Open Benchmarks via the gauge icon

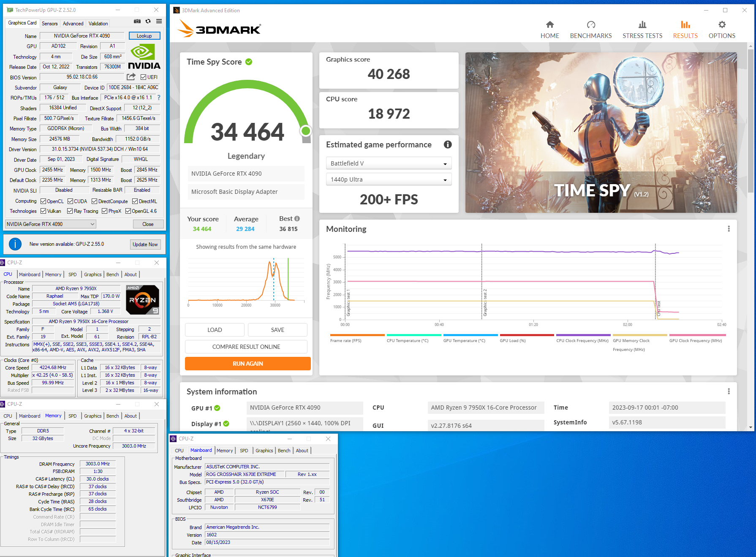(x=590, y=25)
